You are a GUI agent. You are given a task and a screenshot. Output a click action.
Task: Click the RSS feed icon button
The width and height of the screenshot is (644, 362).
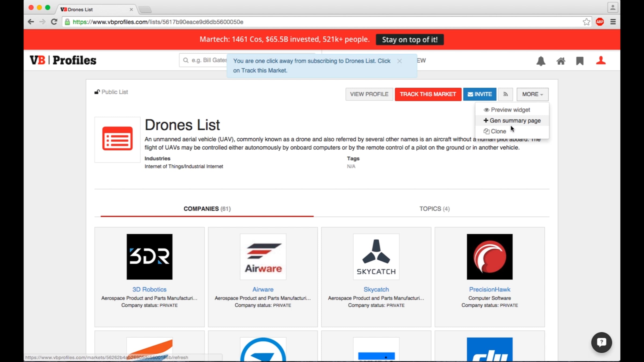click(x=505, y=94)
